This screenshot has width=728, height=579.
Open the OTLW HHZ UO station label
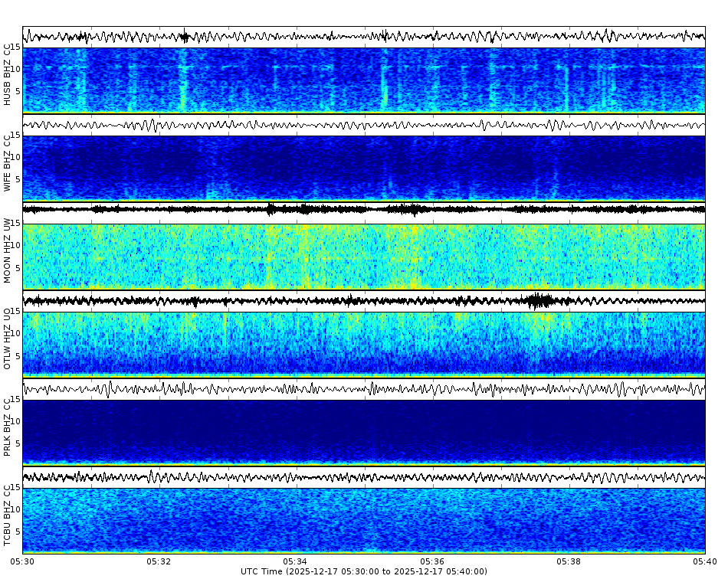(8, 337)
